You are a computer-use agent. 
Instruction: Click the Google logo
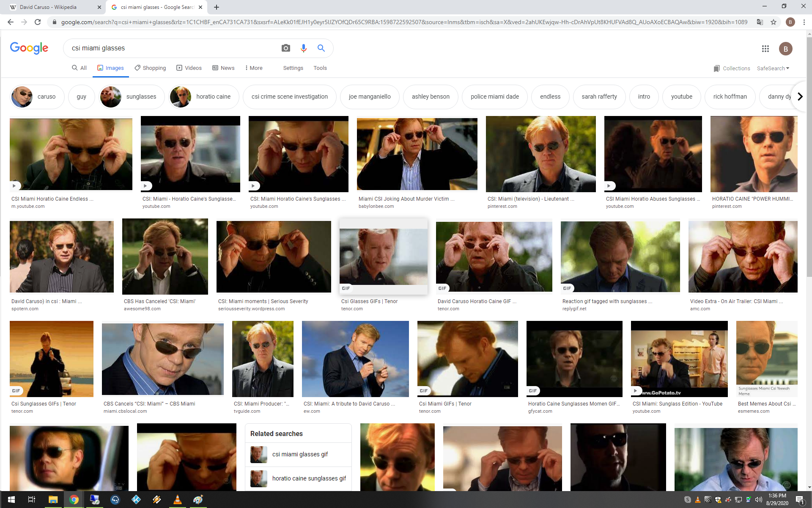(x=29, y=48)
